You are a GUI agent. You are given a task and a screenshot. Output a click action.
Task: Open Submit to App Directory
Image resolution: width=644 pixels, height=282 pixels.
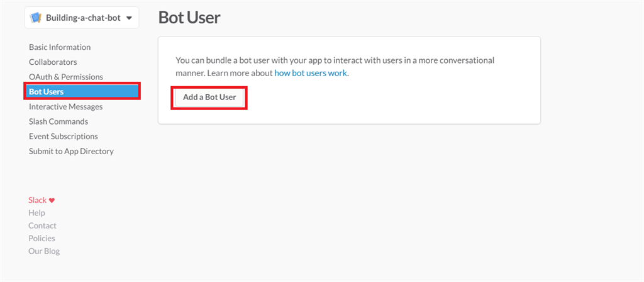(71, 151)
